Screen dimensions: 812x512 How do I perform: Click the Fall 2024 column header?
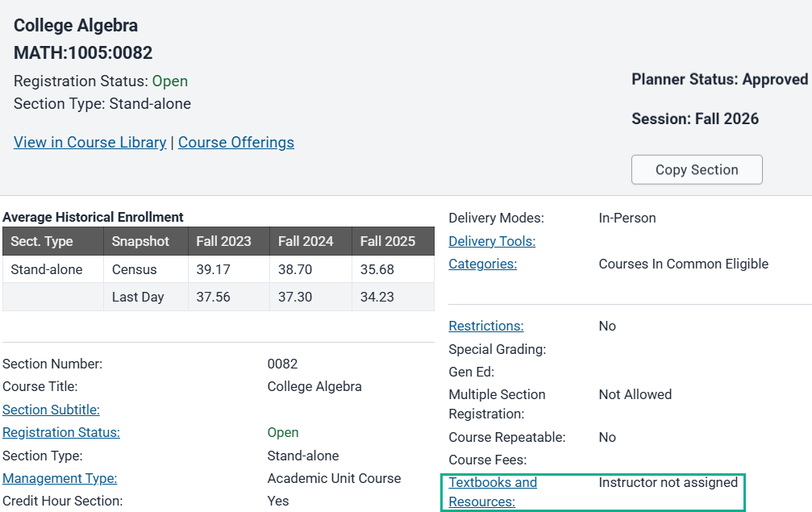(x=306, y=241)
